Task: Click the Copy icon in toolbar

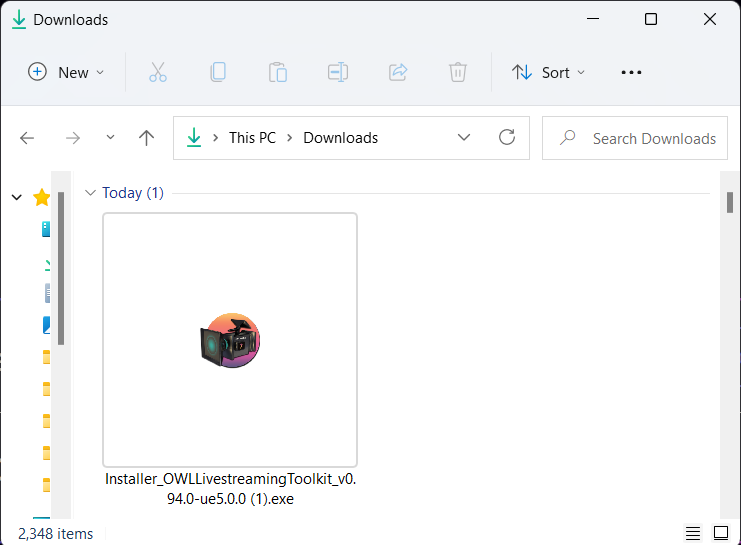Action: point(218,72)
